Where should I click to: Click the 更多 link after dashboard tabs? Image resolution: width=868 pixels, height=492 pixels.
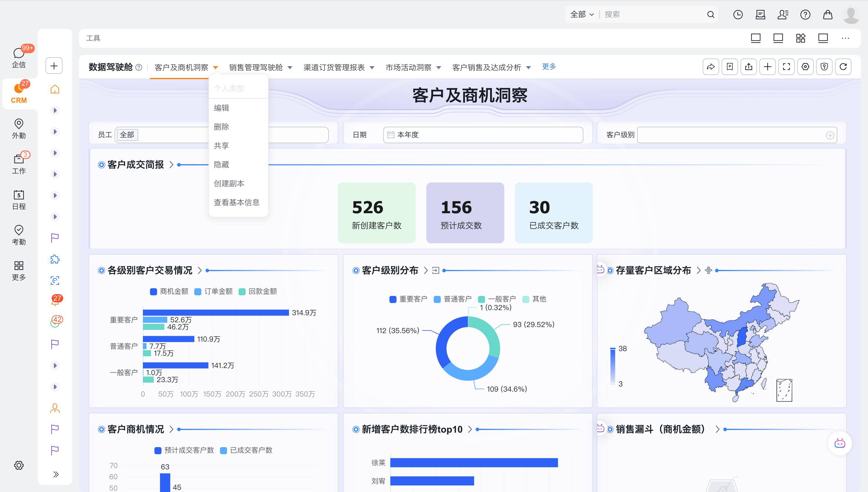click(549, 66)
